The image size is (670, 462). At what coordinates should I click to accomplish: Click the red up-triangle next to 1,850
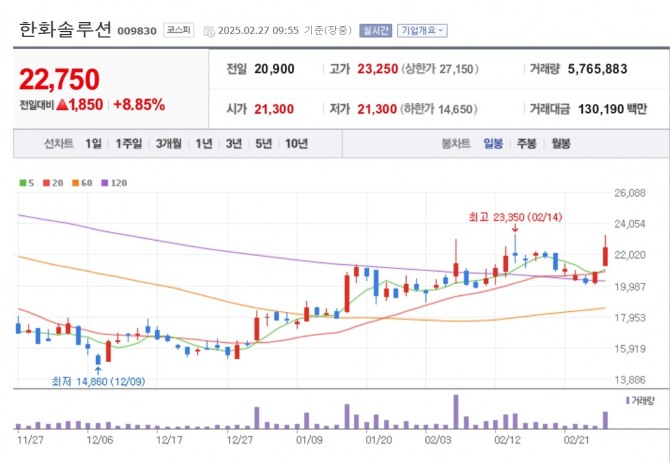pos(62,104)
